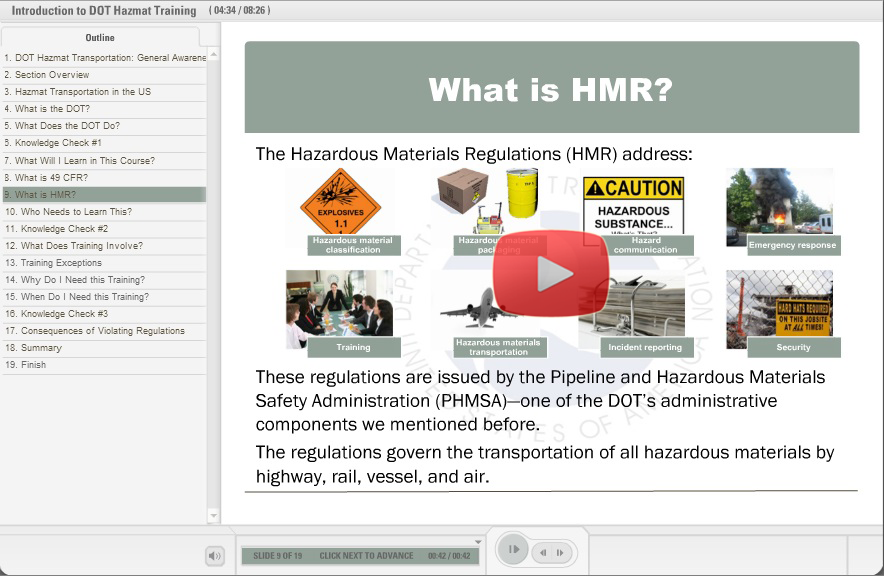
Task: Click the explosives hazard classification image
Action: pos(340,202)
